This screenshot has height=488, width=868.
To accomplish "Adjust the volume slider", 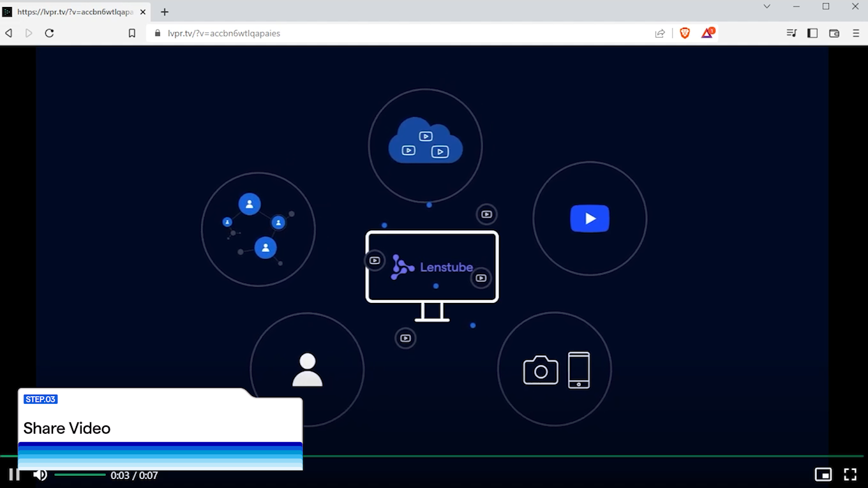I will click(x=80, y=475).
